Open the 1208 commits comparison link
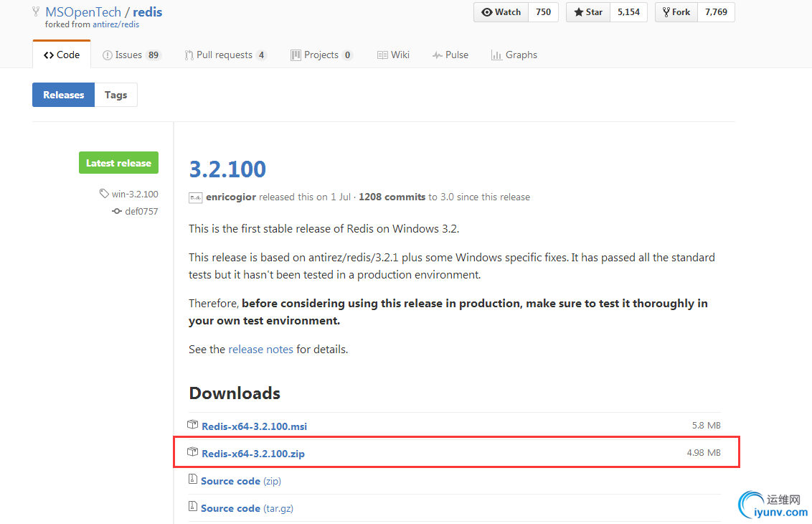Screen dimensions: 812x524 [392, 197]
